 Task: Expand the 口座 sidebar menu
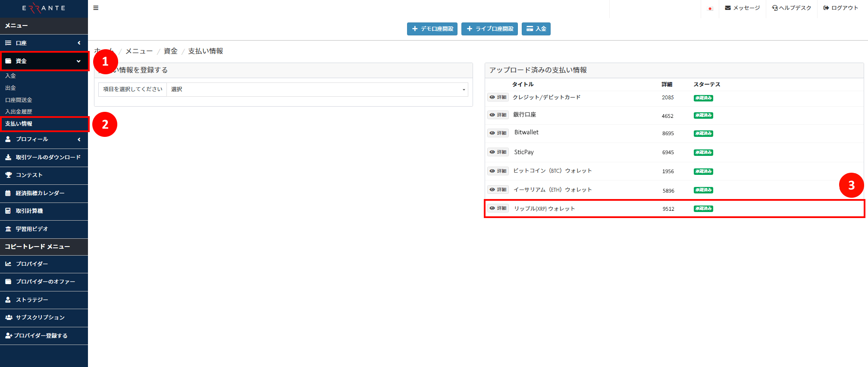pyautogui.click(x=44, y=43)
